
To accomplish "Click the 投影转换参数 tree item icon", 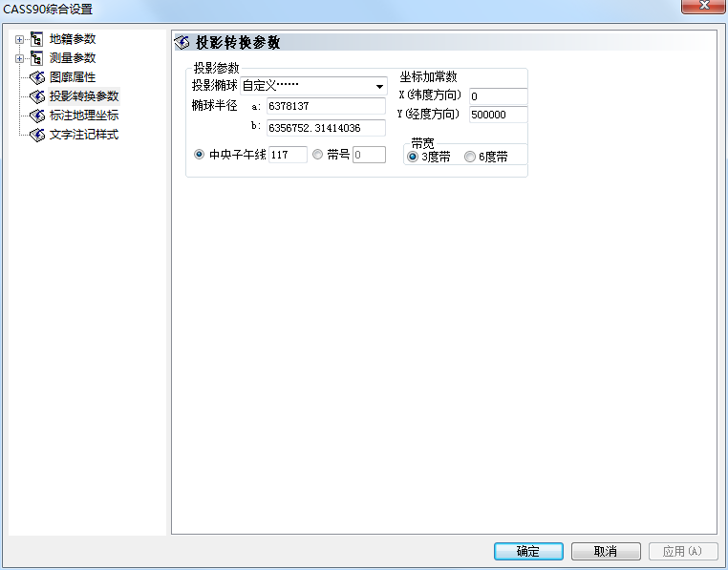I will pos(37,96).
